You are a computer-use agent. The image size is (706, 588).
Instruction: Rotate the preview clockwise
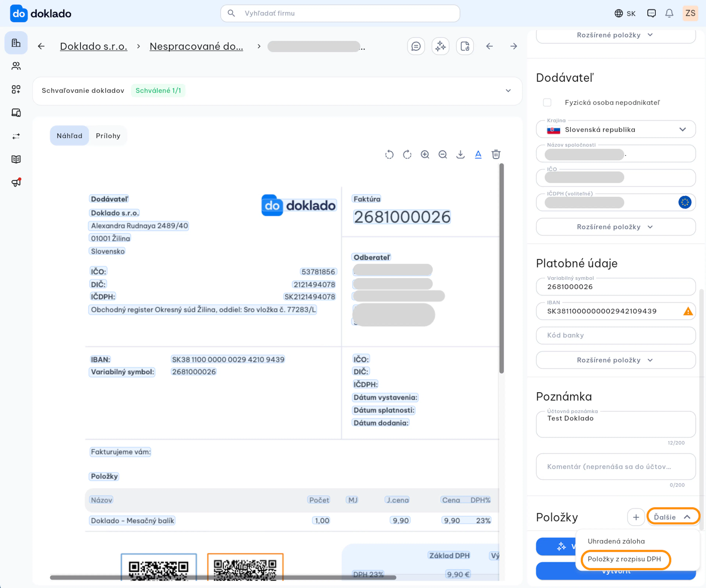(407, 155)
